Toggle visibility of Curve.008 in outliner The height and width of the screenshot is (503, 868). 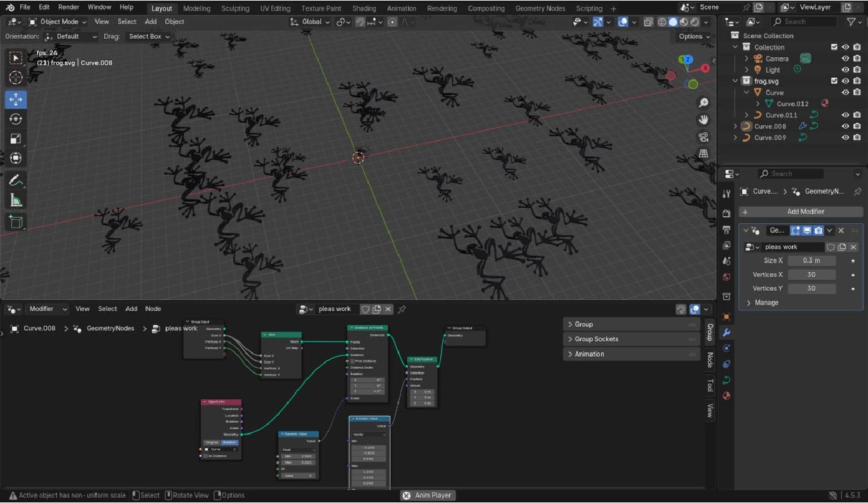click(845, 126)
